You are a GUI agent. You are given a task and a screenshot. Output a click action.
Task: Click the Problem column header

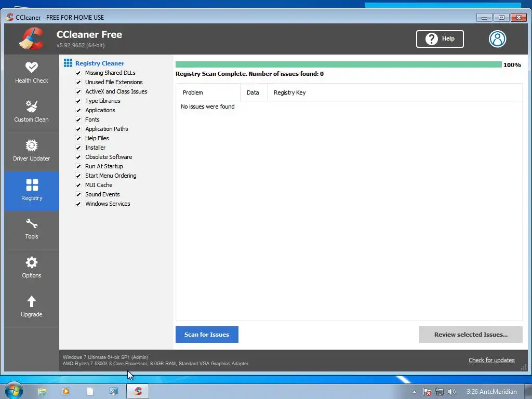tap(208, 92)
